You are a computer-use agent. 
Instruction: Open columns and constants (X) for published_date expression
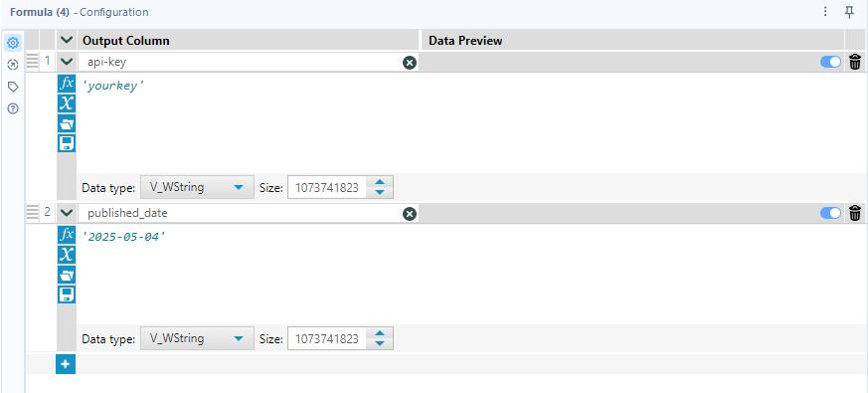(x=67, y=255)
